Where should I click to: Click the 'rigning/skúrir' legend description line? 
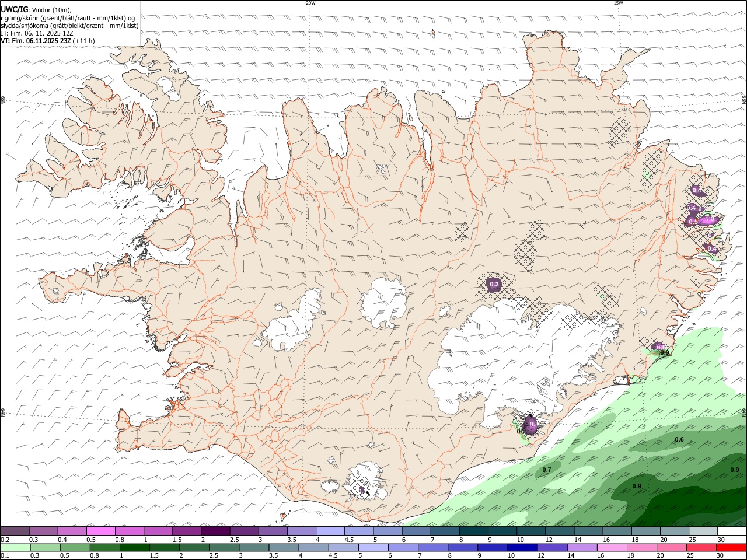(68, 18)
